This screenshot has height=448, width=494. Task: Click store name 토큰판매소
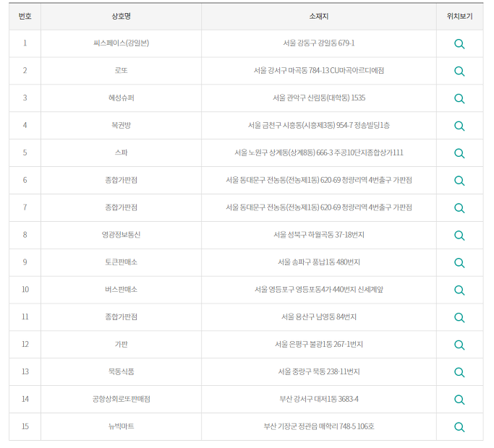[121, 262]
